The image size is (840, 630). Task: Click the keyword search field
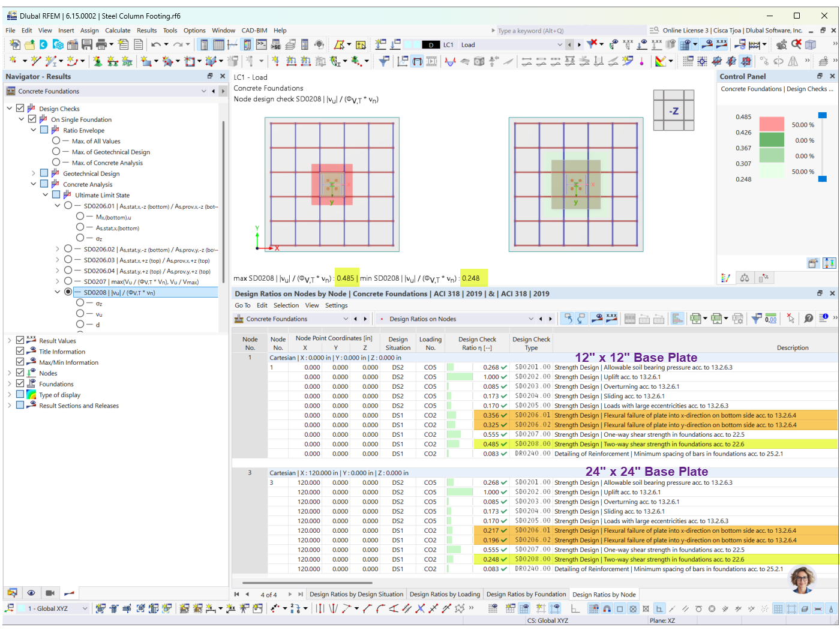point(568,31)
